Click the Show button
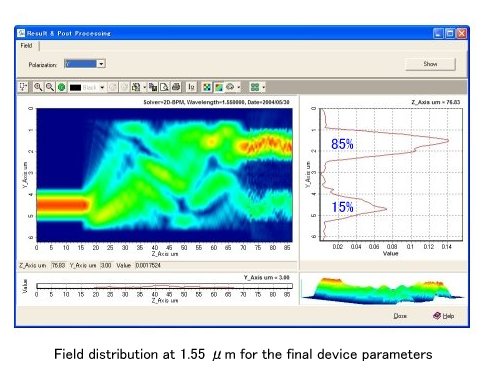The height and width of the screenshot is (374, 489). point(430,64)
